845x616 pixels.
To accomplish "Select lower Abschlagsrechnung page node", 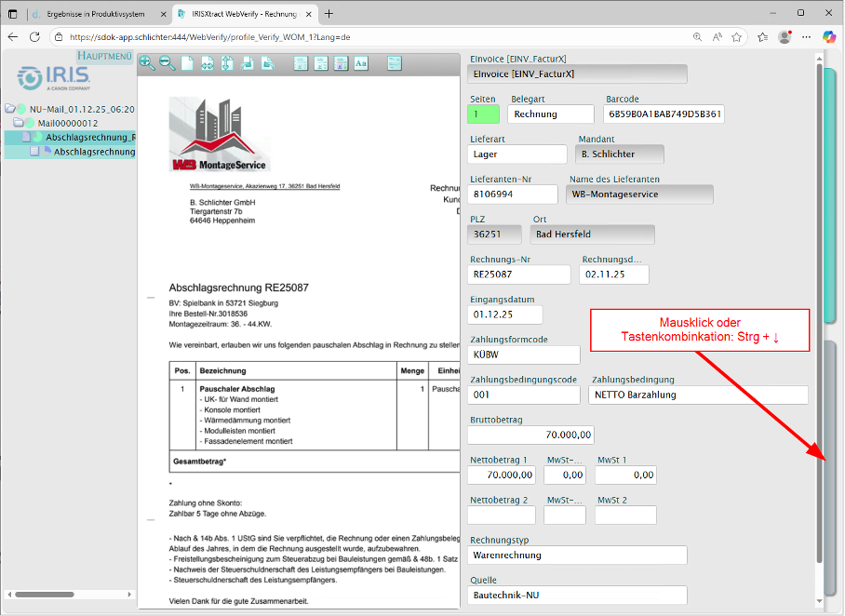I will coord(94,152).
